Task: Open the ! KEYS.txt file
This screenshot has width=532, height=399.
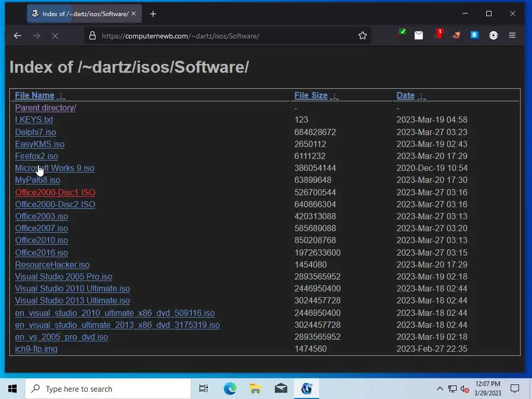Action: click(34, 120)
